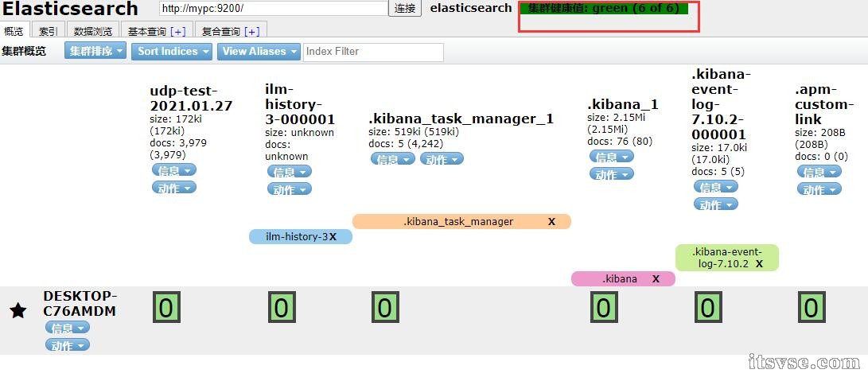
Task: Click the .kibana-event-log-7.10.2-000001 index name
Action: pyautogui.click(x=722, y=104)
